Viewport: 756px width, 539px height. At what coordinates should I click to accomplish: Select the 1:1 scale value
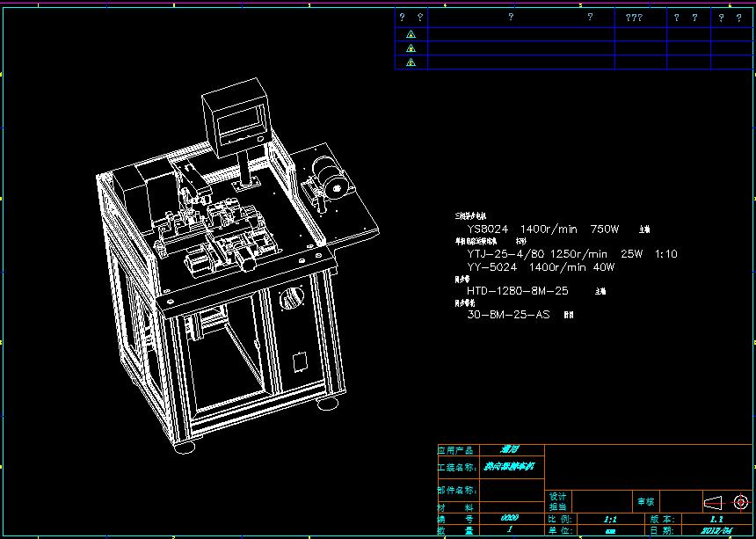[x=610, y=520]
